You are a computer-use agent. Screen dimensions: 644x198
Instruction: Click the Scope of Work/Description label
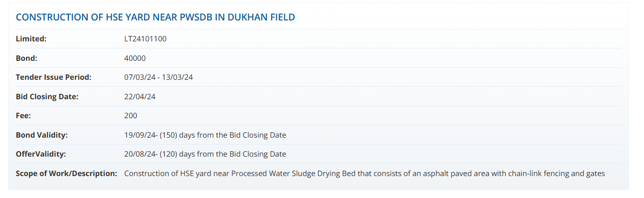[x=66, y=174]
